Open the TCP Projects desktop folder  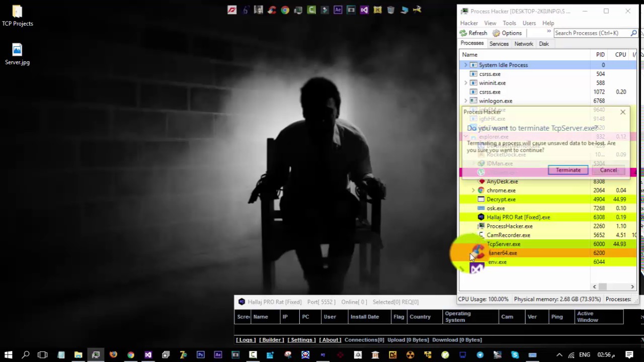(x=17, y=16)
